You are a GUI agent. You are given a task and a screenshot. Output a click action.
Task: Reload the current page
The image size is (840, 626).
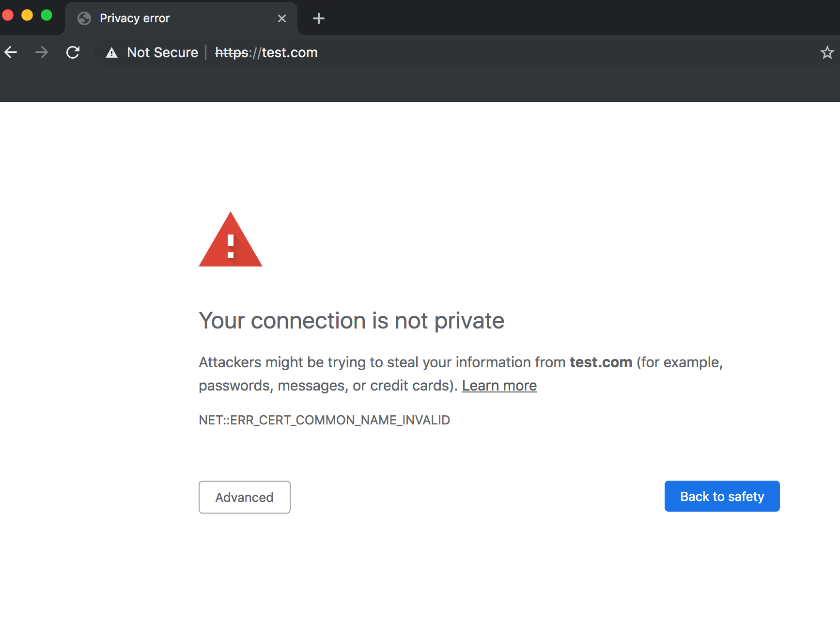(x=73, y=52)
